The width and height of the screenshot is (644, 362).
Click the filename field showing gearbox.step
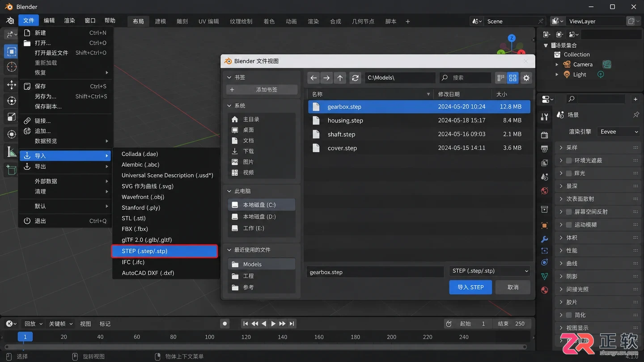[375, 272]
